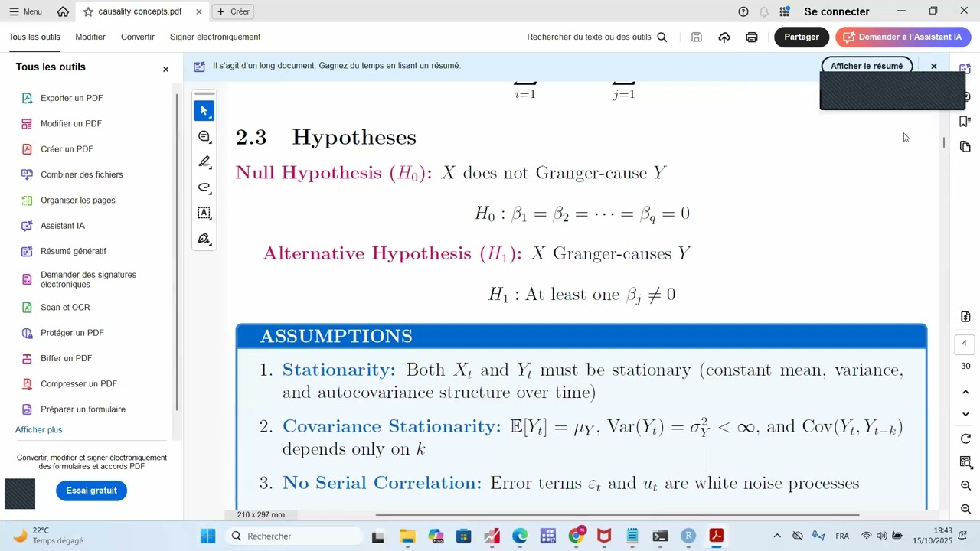The image size is (980, 551).
Task: Choose the fill and sign pen tool
Action: pyautogui.click(x=204, y=239)
